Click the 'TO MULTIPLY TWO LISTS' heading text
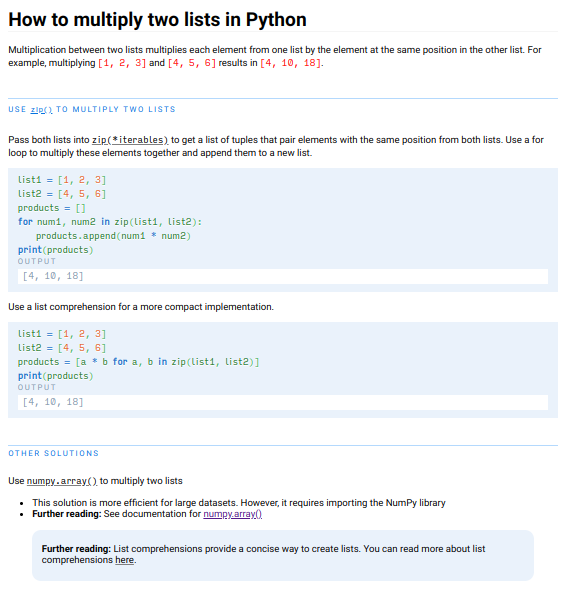Screen dimensions: 567x590 click(x=116, y=109)
